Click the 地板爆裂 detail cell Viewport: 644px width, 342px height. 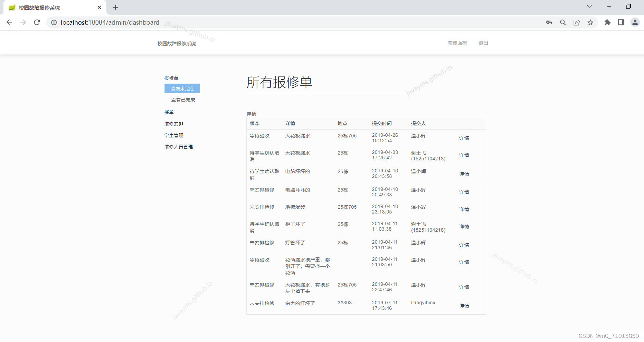tap(295, 207)
